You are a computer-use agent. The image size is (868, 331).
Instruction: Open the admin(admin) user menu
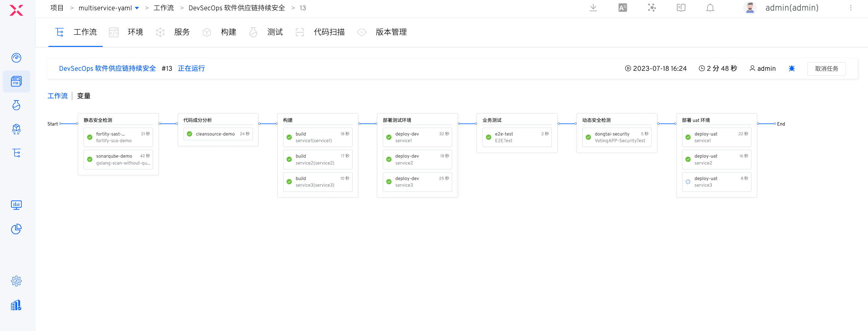click(791, 8)
